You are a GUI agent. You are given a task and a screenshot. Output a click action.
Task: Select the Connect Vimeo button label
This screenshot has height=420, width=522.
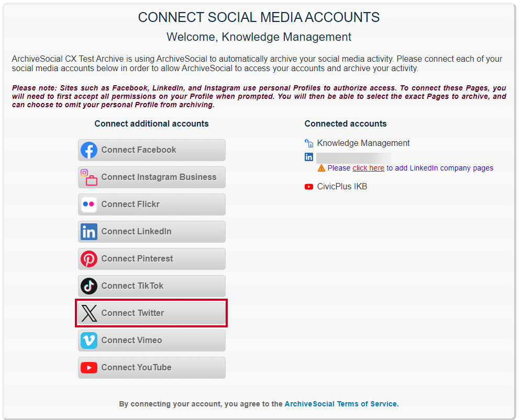pyautogui.click(x=132, y=340)
